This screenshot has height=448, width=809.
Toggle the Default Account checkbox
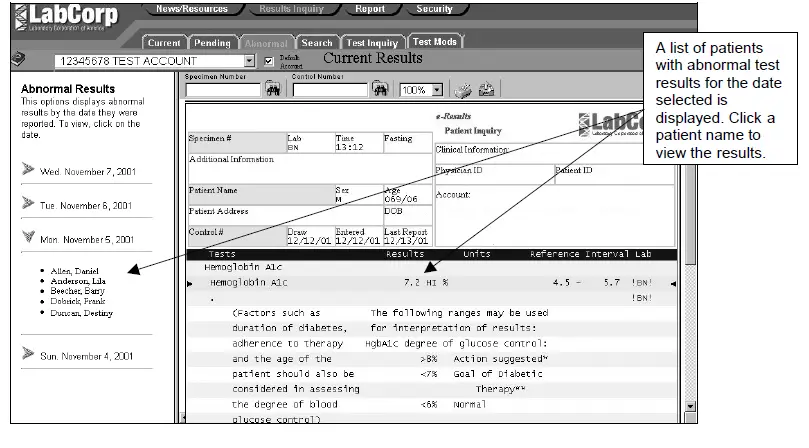coord(268,61)
